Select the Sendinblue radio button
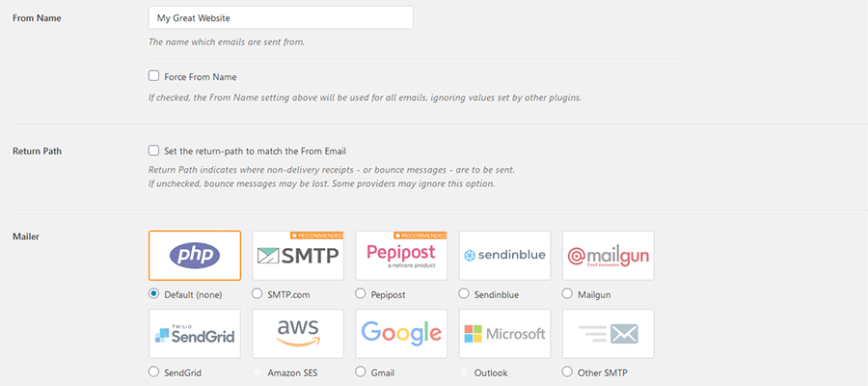868x386 pixels. click(465, 293)
